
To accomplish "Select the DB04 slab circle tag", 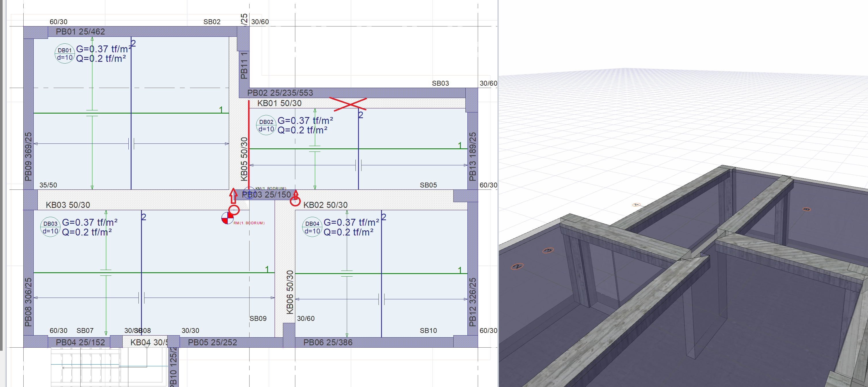I will (x=312, y=227).
